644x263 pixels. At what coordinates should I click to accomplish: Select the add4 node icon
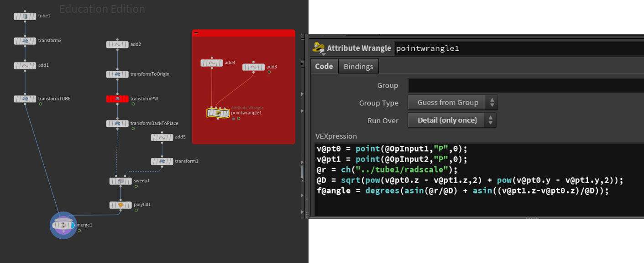pos(212,63)
